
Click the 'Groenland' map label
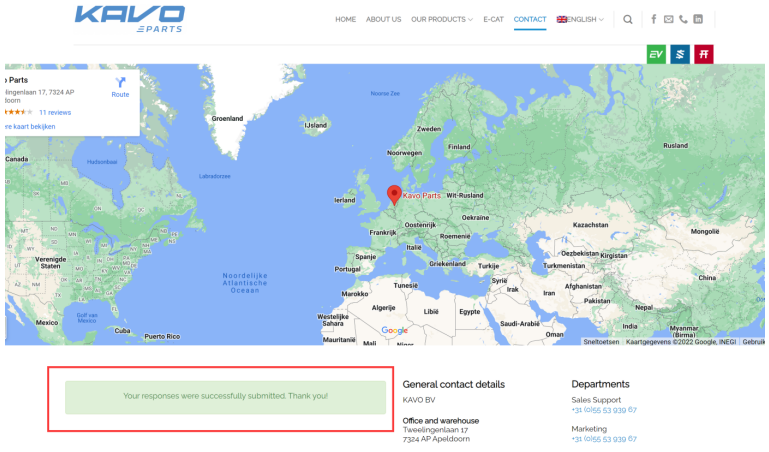coord(227,119)
